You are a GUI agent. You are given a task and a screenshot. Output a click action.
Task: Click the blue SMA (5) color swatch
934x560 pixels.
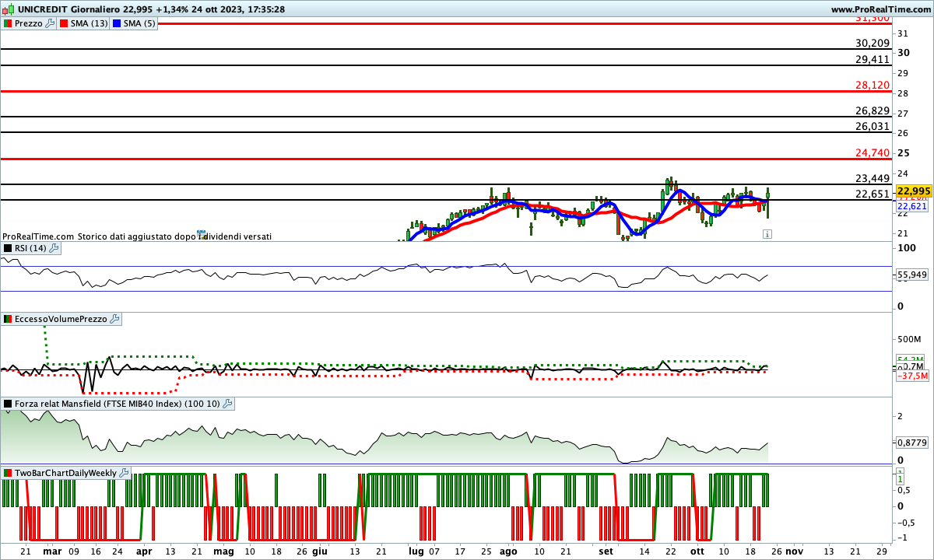pos(117,23)
